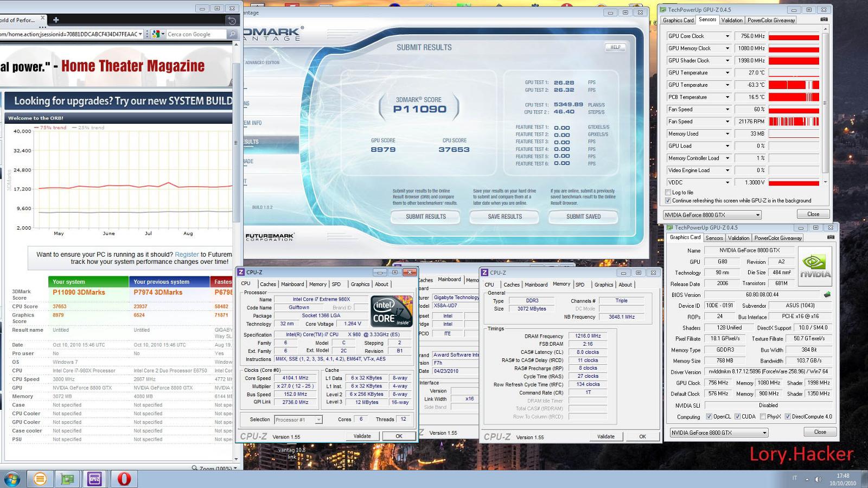Viewport: 868px width, 488px height.
Task: Click Windows Start orb
Action: [x=12, y=479]
